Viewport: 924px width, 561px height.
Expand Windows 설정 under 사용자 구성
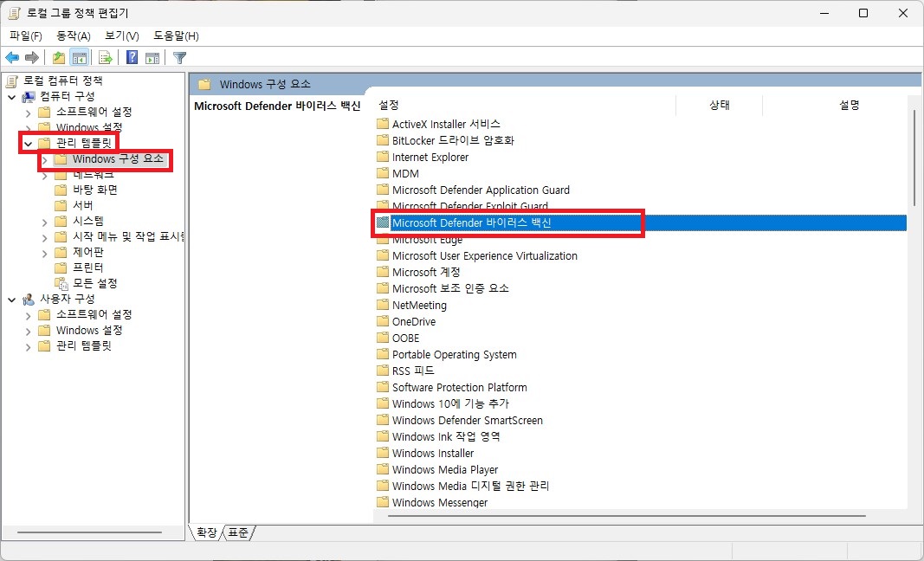point(29,331)
